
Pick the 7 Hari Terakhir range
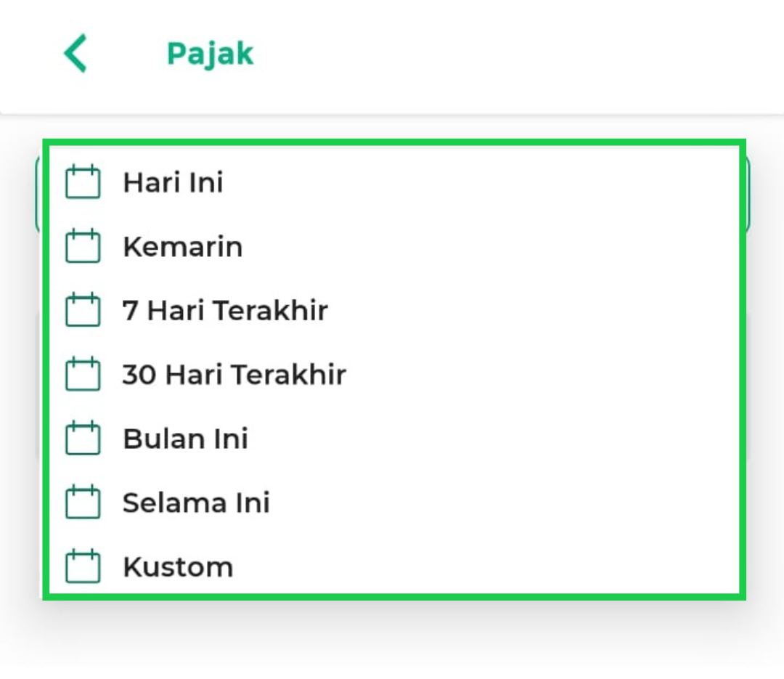coord(225,311)
